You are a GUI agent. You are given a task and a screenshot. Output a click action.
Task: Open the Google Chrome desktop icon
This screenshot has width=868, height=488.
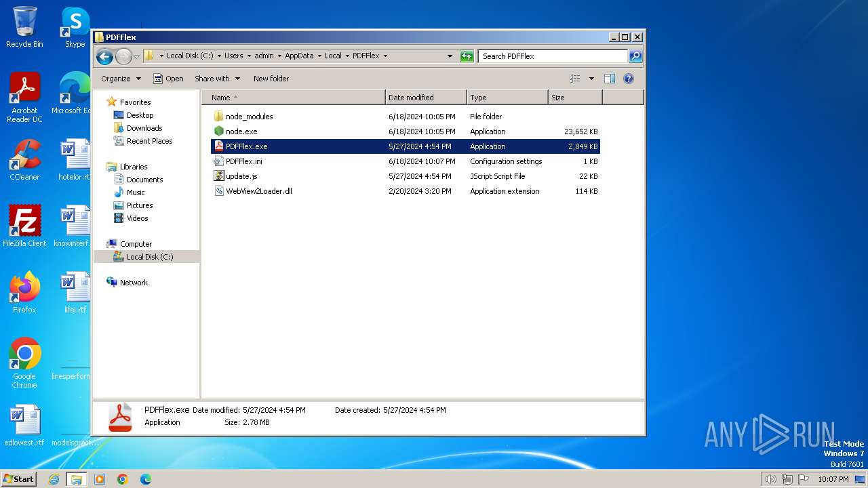(24, 363)
